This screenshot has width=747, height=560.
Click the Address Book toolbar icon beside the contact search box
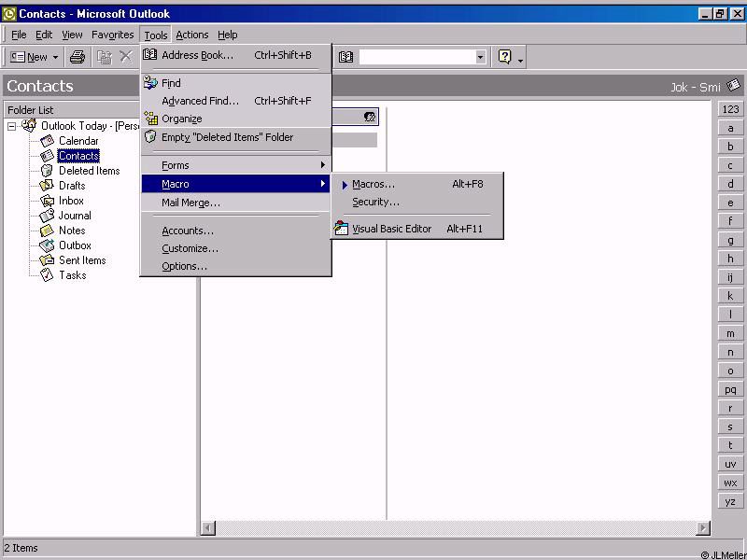345,57
